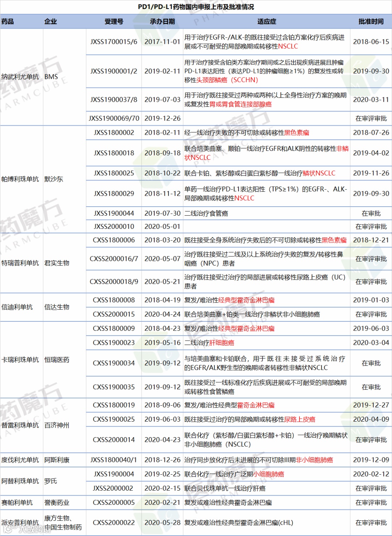Select acceptance number CXSS2000016/7
The width and height of the screenshot is (392, 536).
pyautogui.click(x=114, y=259)
